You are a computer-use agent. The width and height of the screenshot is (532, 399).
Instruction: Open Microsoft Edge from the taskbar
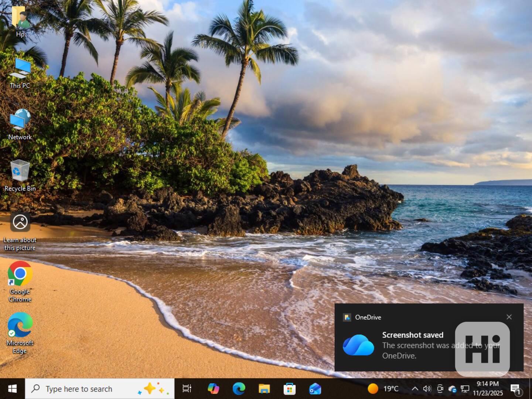[x=239, y=389]
